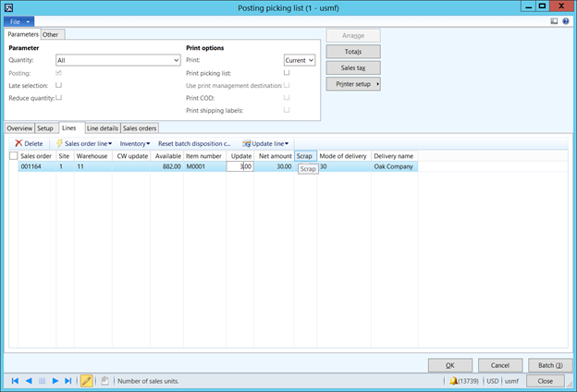
Task: Go to the first record
Action: [x=15, y=380]
